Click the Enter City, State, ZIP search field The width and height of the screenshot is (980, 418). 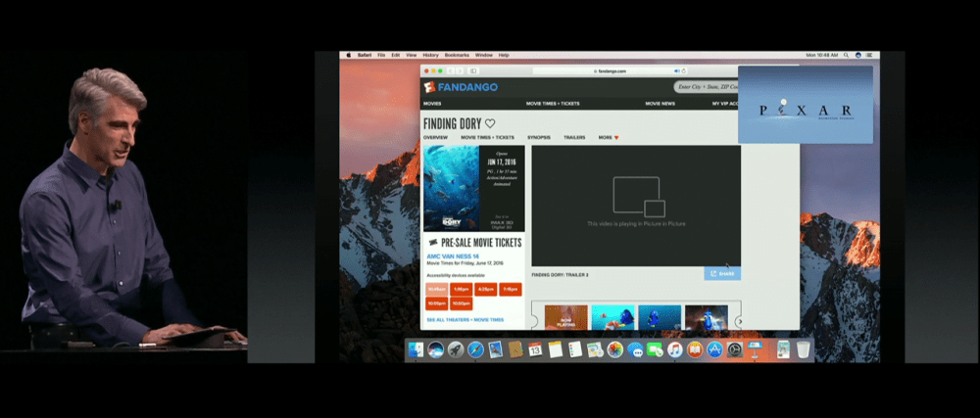[707, 87]
